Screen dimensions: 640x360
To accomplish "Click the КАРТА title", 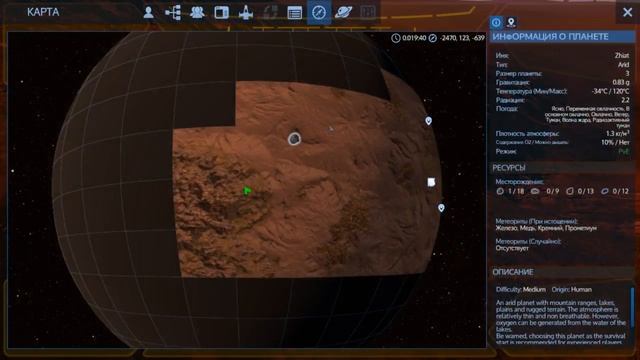I will [x=43, y=12].
